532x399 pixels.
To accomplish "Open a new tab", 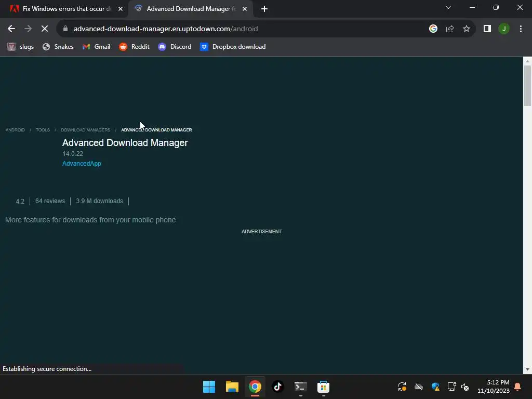I will coord(264,9).
